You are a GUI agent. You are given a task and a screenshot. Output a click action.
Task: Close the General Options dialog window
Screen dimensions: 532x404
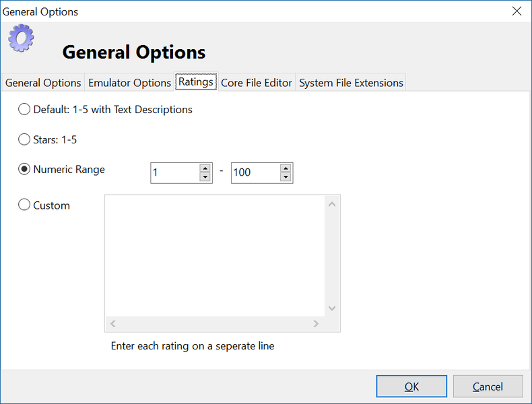(517, 11)
